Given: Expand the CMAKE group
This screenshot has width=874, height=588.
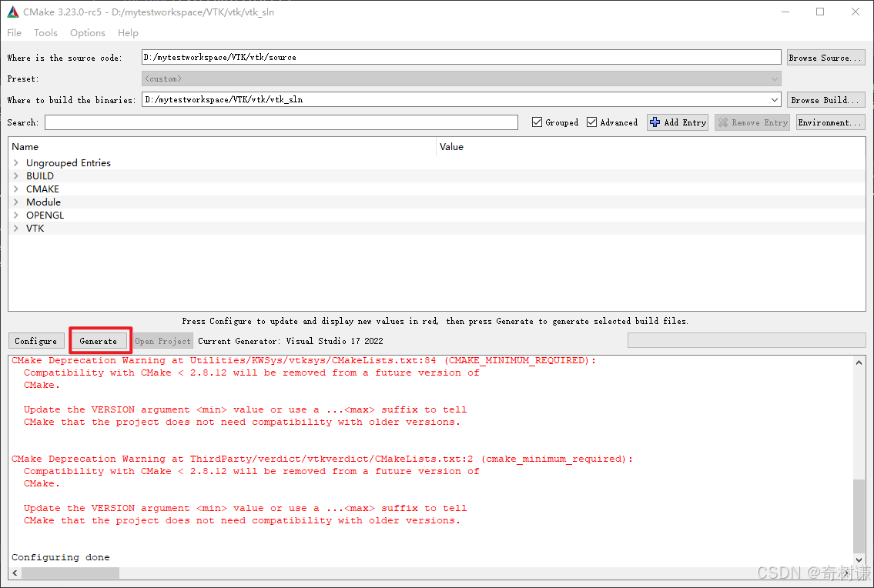Looking at the screenshot, I should pyautogui.click(x=16, y=189).
